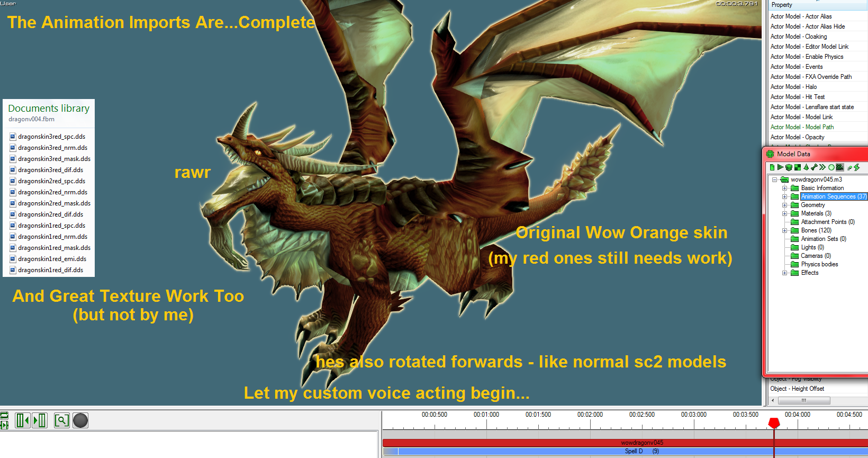Click the green play triangle in Model Data toolbar

pos(780,167)
